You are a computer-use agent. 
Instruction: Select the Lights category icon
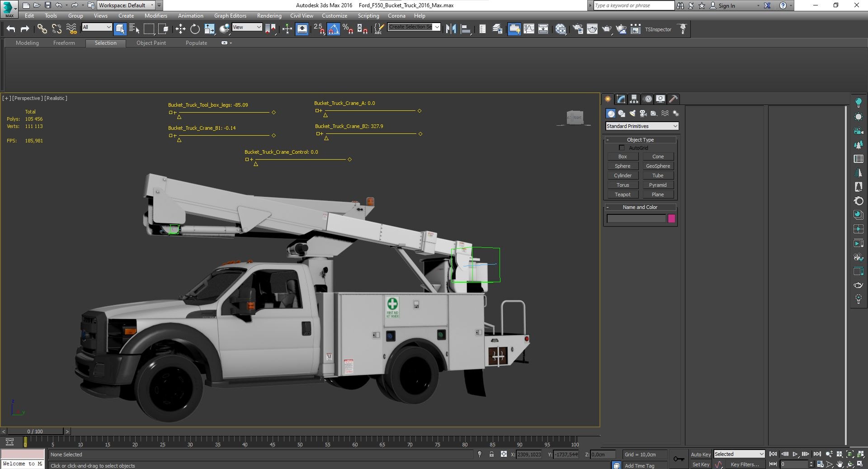[632, 114]
